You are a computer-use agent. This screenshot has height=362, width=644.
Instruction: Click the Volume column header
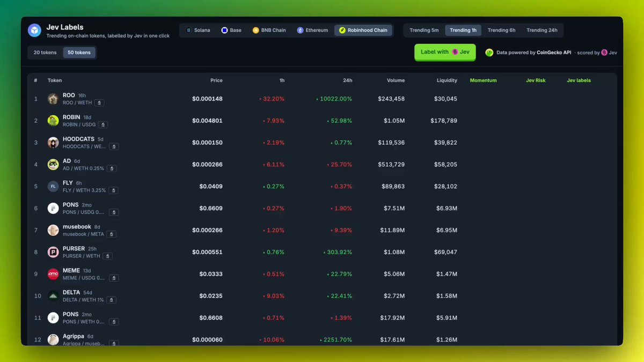coord(396,80)
